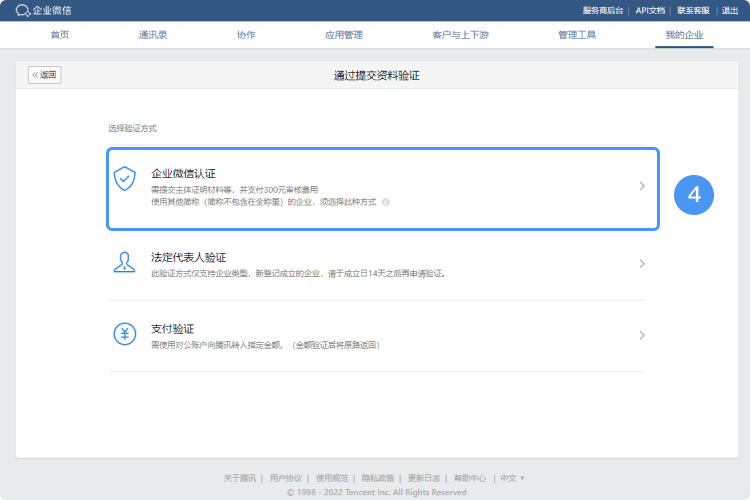Open the 关于腾讯 footer link
This screenshot has width=750, height=500.
pyautogui.click(x=240, y=478)
